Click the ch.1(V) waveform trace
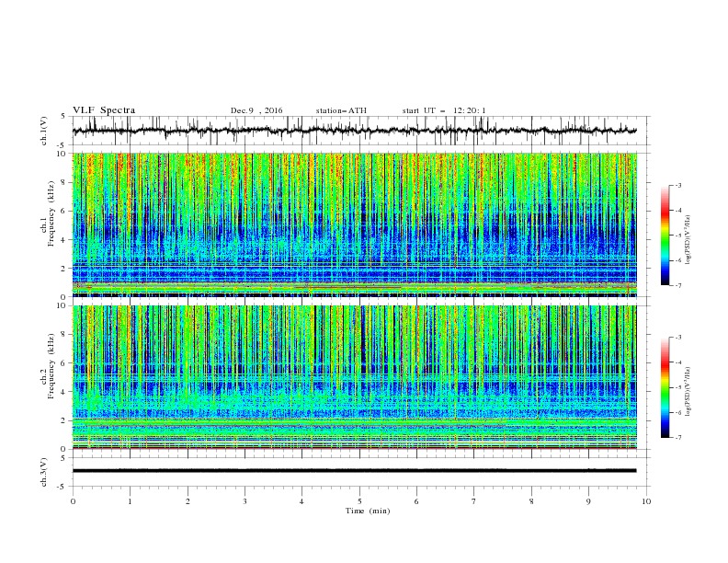 pyautogui.click(x=354, y=131)
